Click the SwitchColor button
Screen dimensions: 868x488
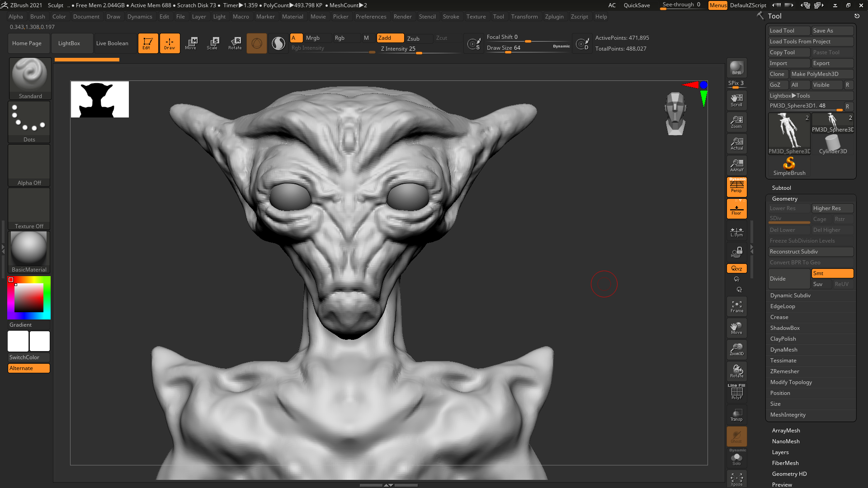(x=29, y=357)
